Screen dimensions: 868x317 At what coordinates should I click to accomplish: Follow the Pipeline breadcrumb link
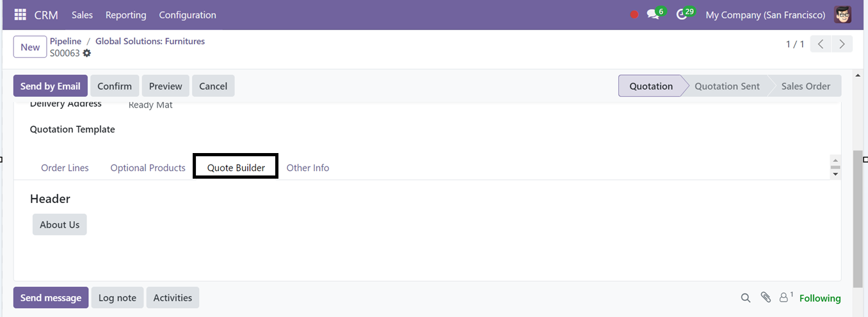(x=66, y=41)
